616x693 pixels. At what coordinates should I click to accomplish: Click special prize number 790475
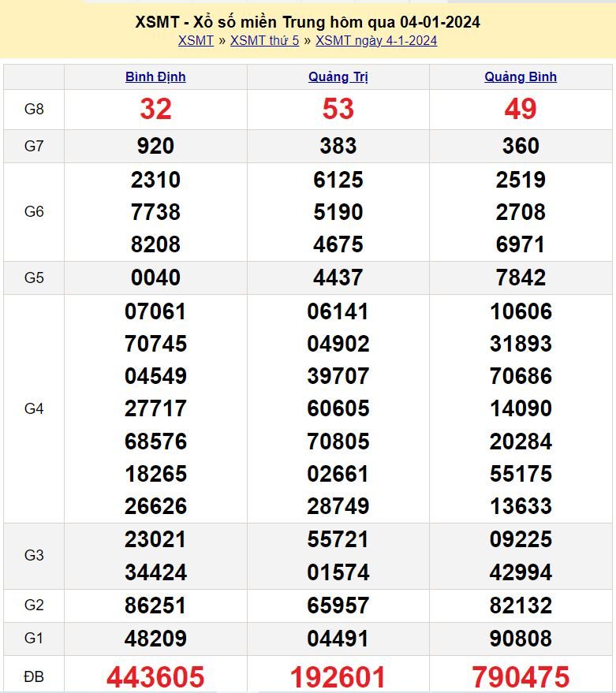pyautogui.click(x=521, y=677)
